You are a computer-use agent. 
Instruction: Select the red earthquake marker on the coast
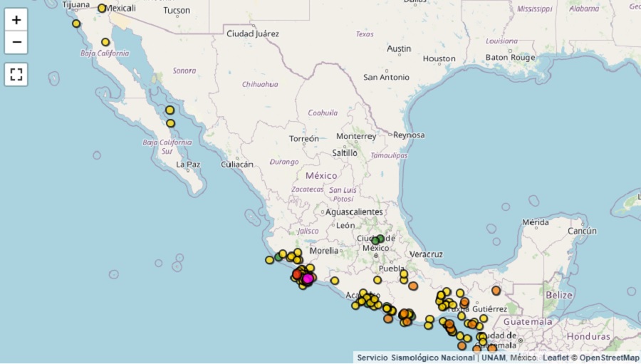point(298,274)
